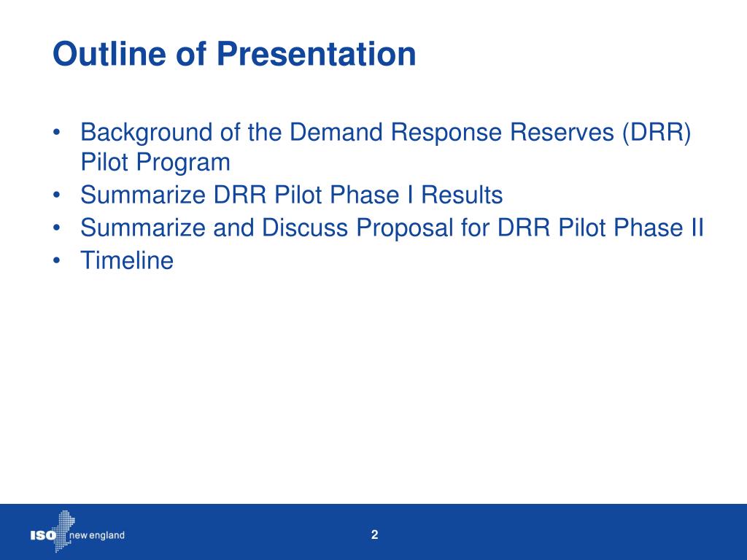
Task: Click the 'Timeline' bullet text
Action: [x=127, y=260]
